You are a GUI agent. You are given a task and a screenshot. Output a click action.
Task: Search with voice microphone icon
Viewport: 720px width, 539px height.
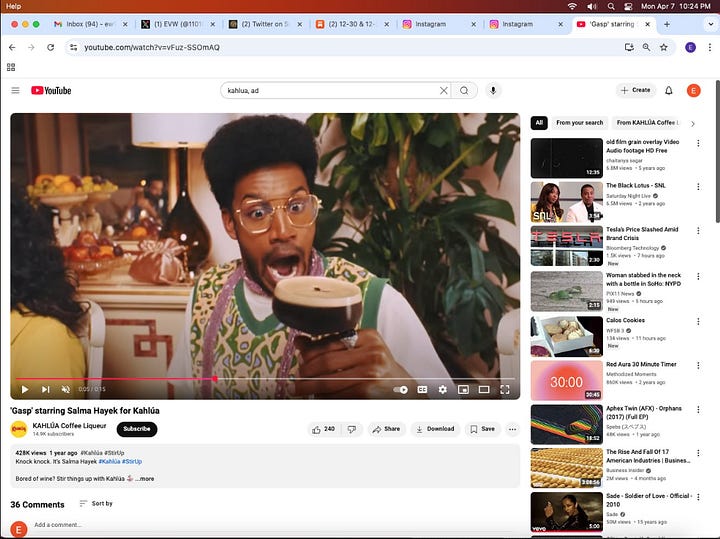(493, 90)
